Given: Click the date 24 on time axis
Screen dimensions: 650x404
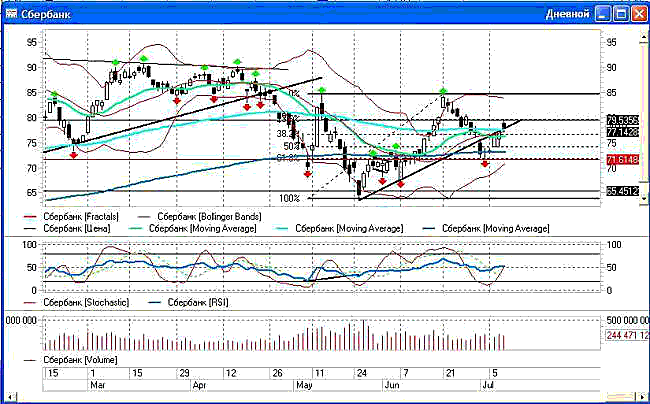Looking at the screenshot, I should pos(362,373).
